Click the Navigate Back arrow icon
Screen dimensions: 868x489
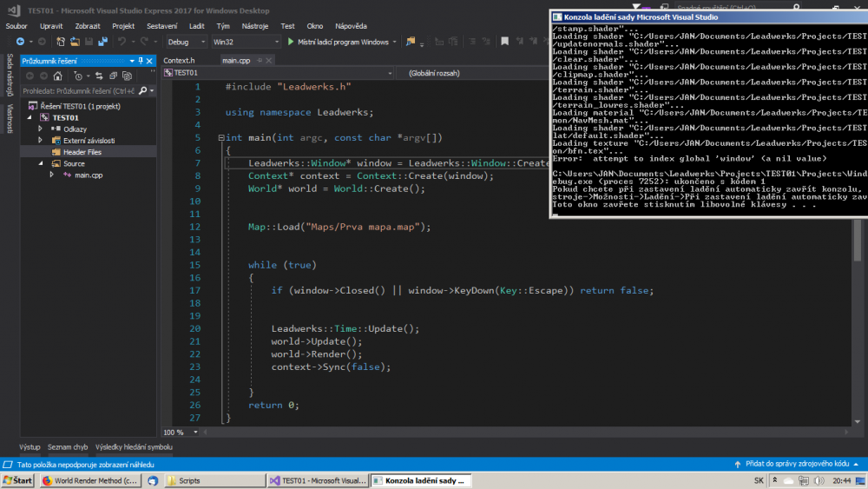coord(19,42)
